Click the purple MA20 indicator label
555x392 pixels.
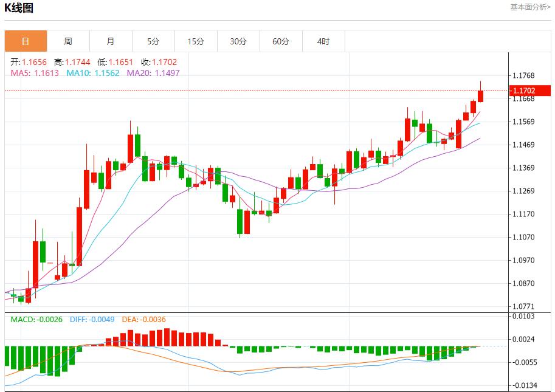pos(153,73)
